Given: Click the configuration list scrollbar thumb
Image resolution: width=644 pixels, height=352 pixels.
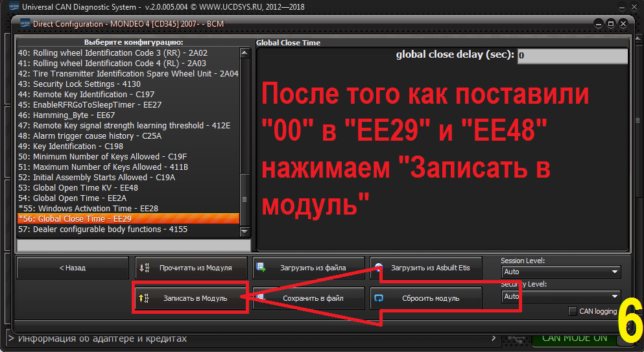Looking at the screenshot, I should coord(244,199).
